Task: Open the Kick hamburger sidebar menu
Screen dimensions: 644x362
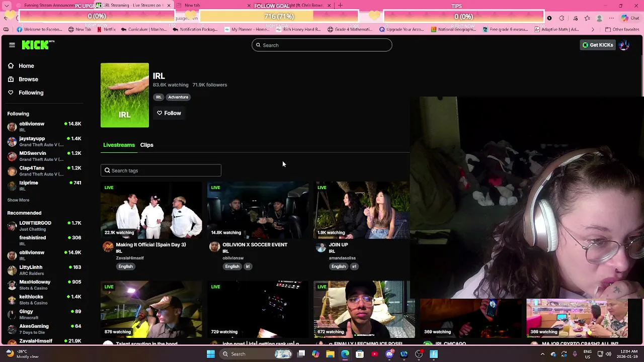Action: pos(12,45)
